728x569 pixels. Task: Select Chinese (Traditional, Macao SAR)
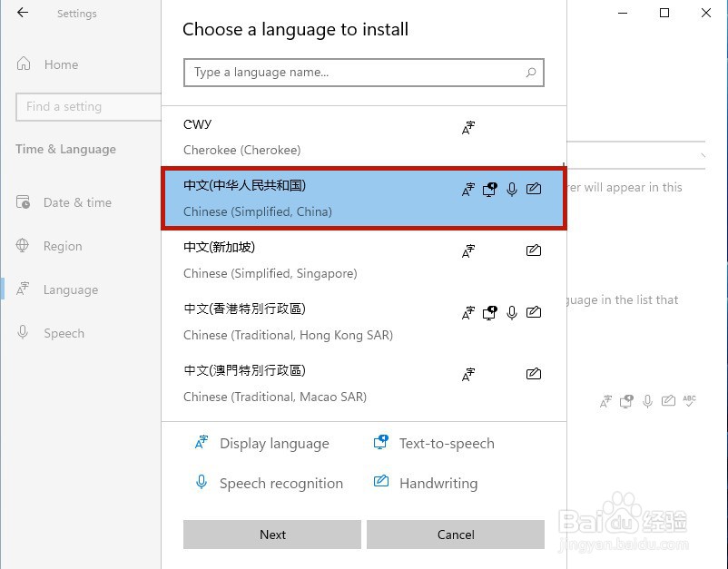tap(363, 383)
